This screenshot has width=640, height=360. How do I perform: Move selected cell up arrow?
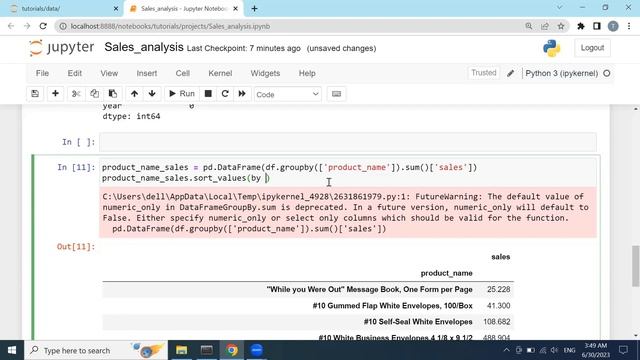134,94
